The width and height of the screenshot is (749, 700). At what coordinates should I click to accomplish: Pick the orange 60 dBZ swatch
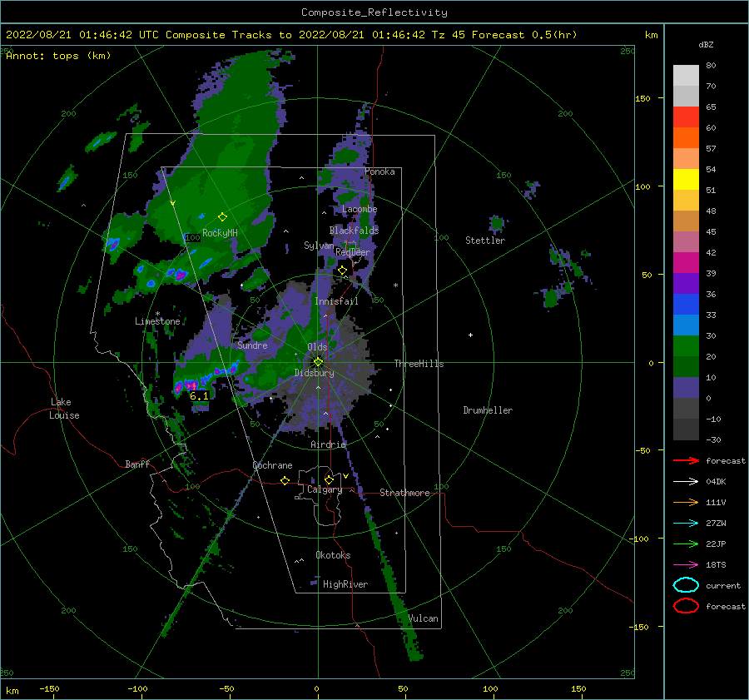[686, 137]
